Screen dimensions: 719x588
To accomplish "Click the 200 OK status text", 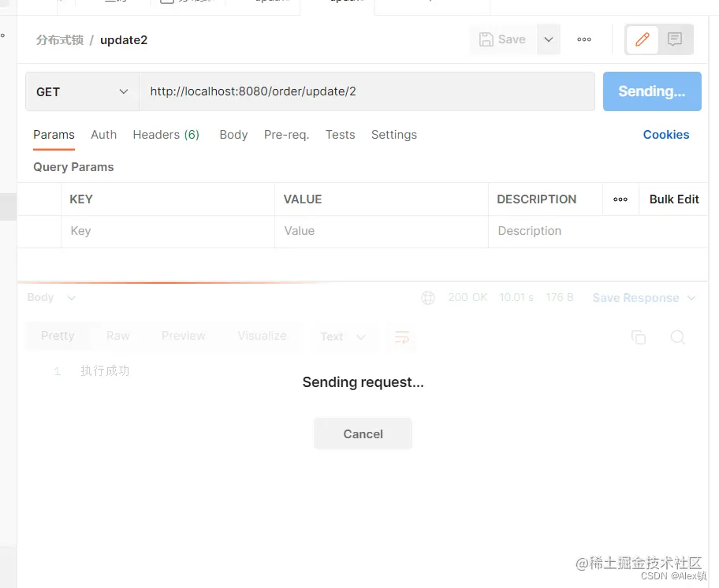I will tap(468, 297).
